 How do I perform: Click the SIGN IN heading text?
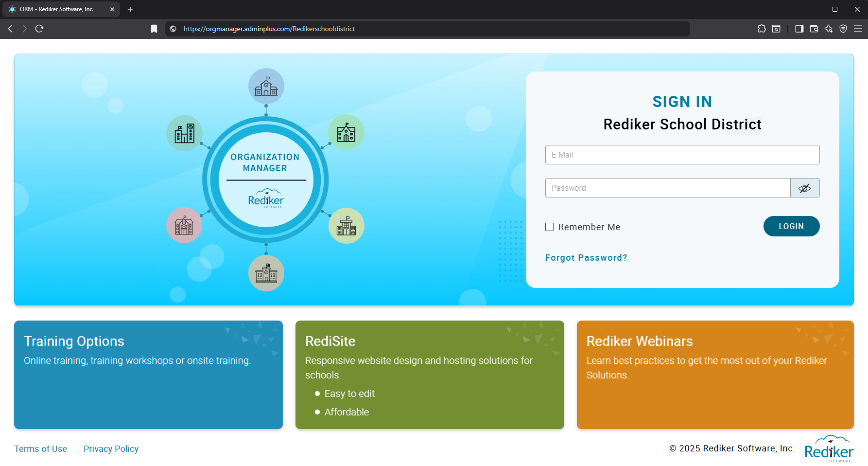pos(682,102)
